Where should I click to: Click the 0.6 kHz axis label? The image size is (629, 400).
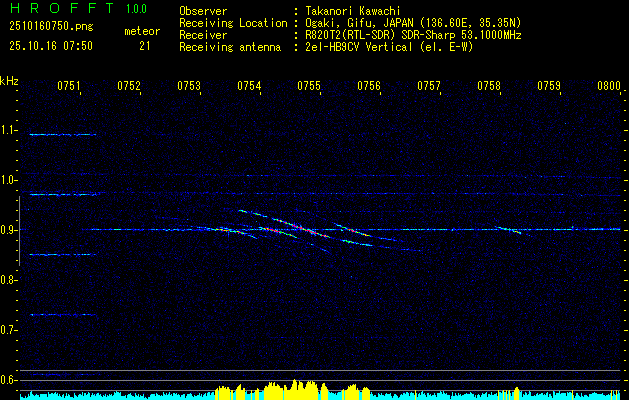pos(9,380)
